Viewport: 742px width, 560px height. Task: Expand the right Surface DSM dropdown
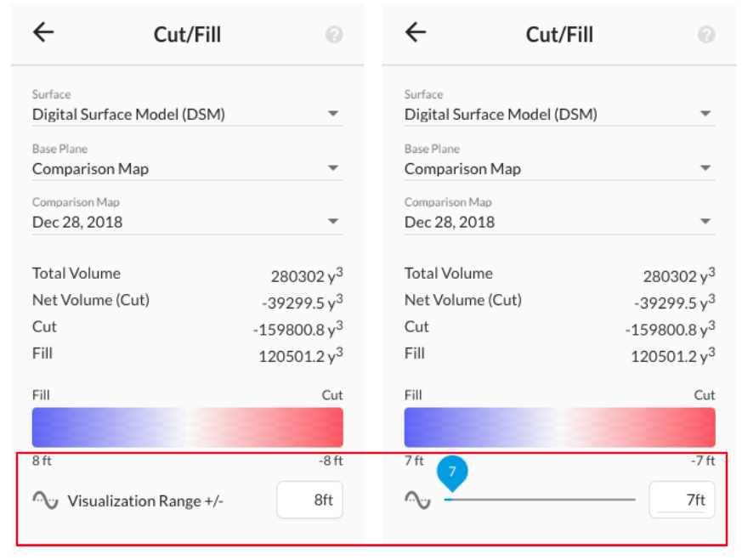tap(560, 114)
